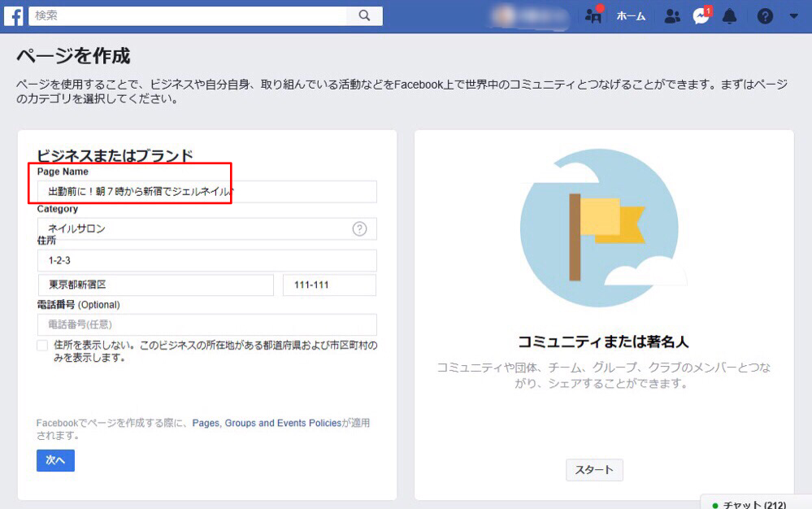Open the notifications bell
The width and height of the screenshot is (812, 509).
pos(729,15)
